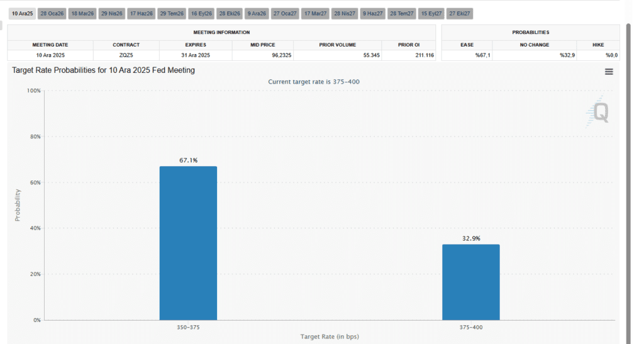Open the 16 Eyl26 tab
644x344 pixels.
(201, 13)
